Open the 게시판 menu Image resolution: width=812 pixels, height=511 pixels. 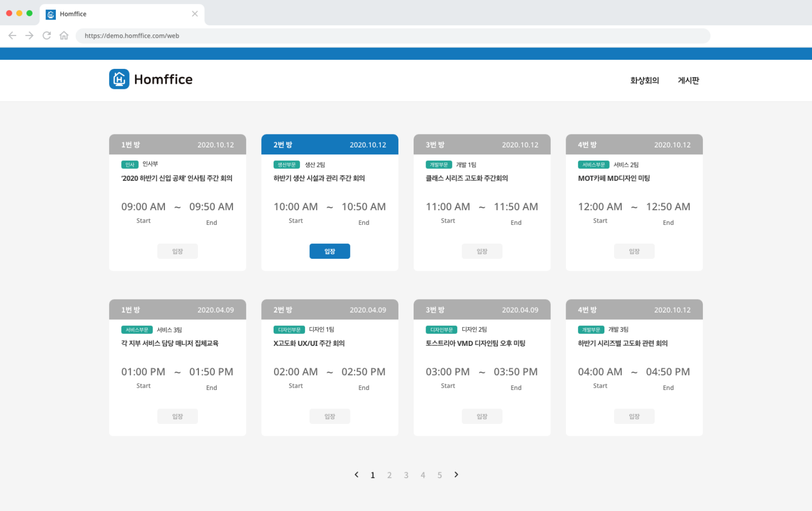pyautogui.click(x=688, y=80)
